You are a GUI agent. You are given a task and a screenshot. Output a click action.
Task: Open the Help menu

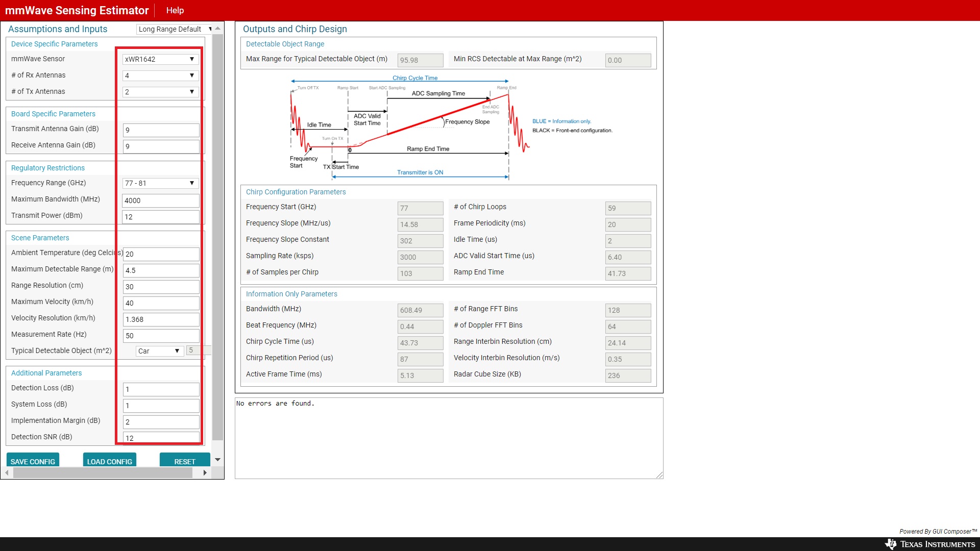(x=175, y=10)
